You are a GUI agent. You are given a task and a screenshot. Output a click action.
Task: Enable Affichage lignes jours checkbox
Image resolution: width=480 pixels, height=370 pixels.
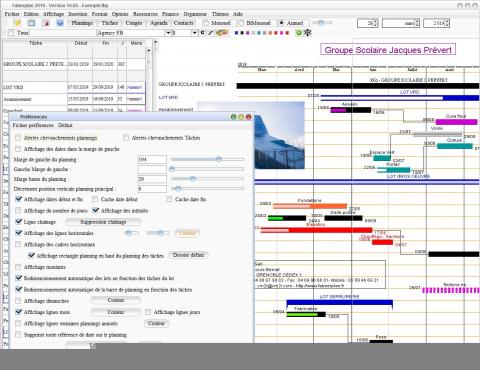point(148,312)
